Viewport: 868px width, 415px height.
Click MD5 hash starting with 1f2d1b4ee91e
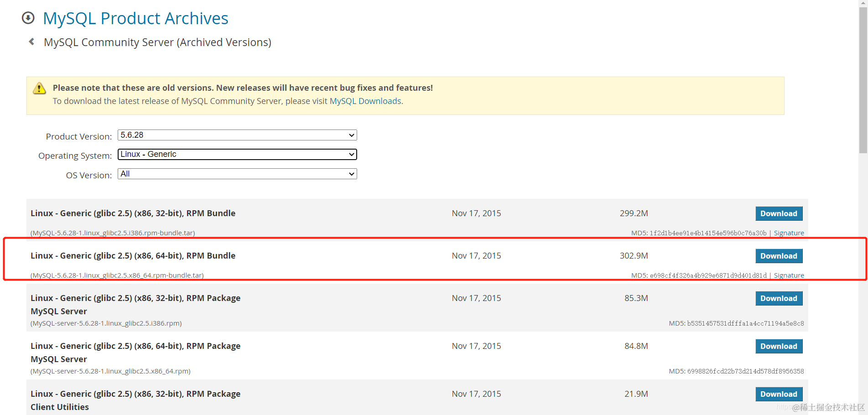point(708,233)
